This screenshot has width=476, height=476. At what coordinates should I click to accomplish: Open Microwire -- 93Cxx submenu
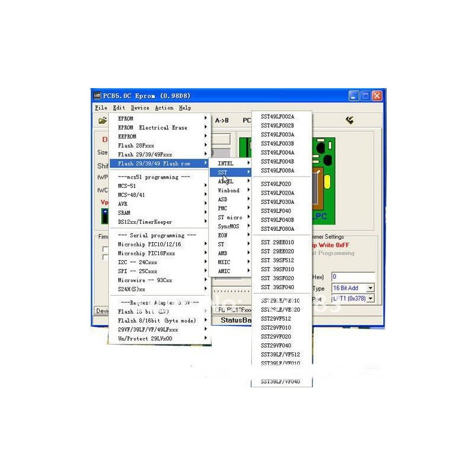(x=159, y=280)
